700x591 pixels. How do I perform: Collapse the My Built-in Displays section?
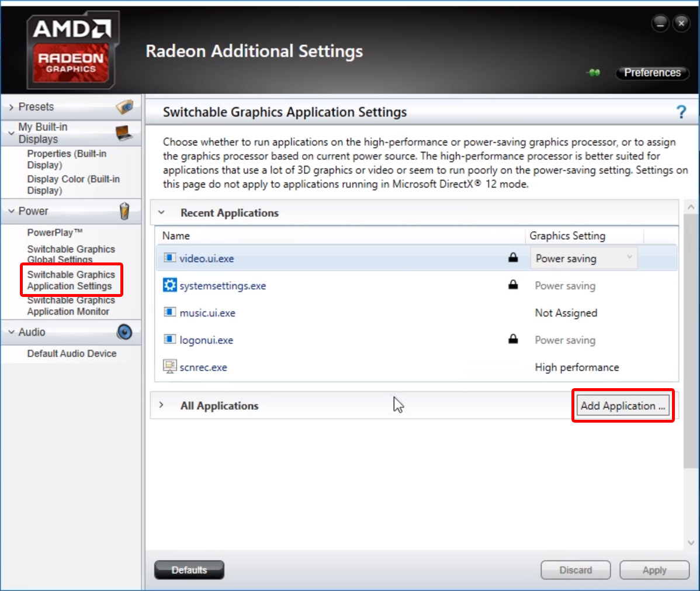click(x=11, y=133)
